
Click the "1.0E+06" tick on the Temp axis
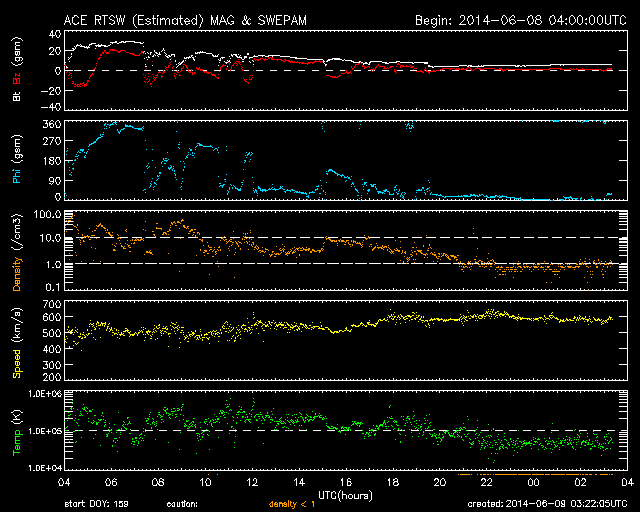(45, 394)
